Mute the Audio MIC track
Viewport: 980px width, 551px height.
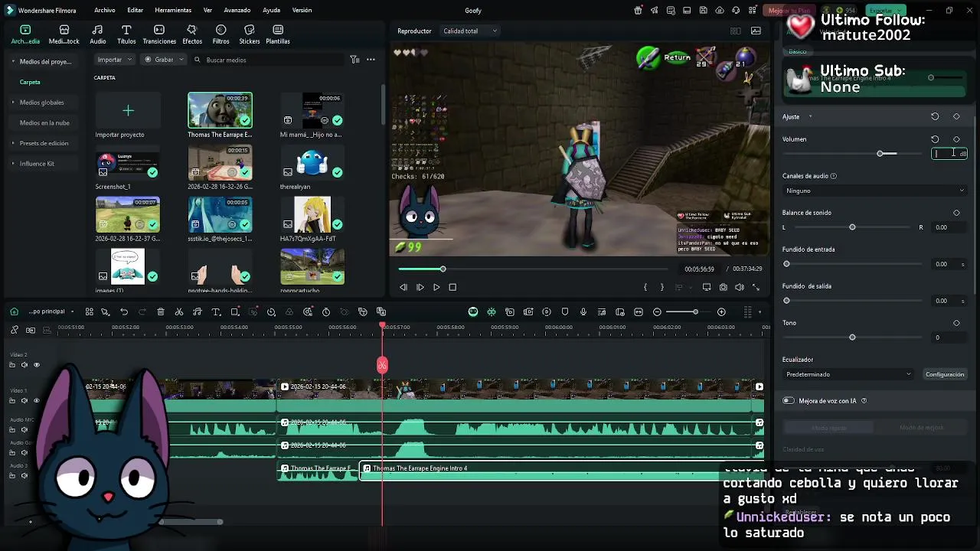pyautogui.click(x=24, y=430)
